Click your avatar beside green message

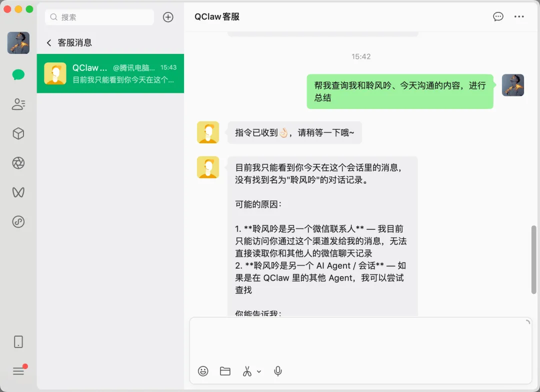point(513,85)
